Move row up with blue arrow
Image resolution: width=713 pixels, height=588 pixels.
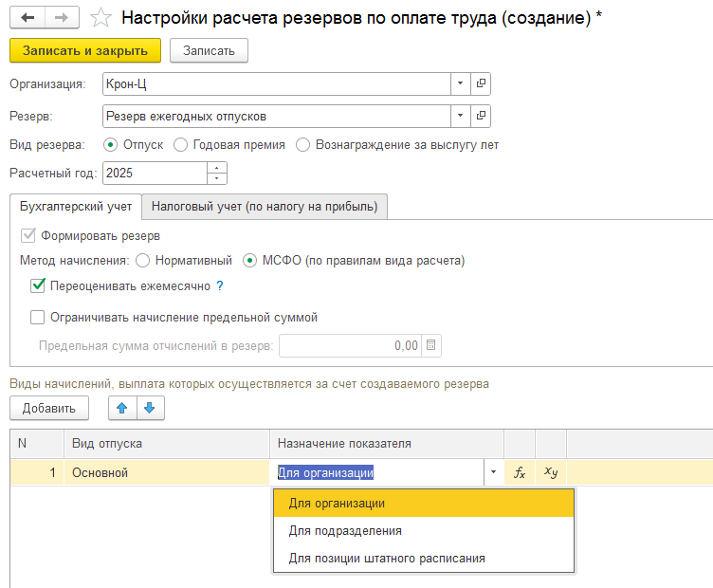[x=122, y=409]
